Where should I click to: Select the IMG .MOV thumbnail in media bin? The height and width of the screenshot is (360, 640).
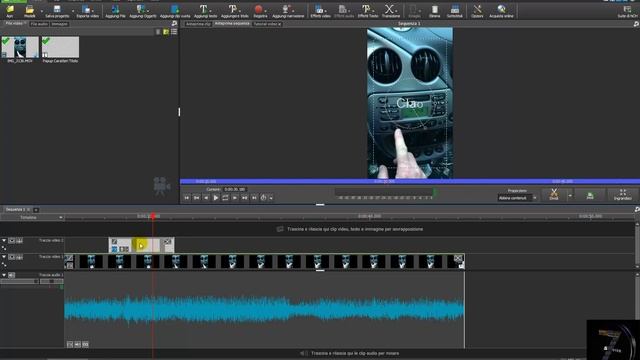pyautogui.click(x=20, y=47)
